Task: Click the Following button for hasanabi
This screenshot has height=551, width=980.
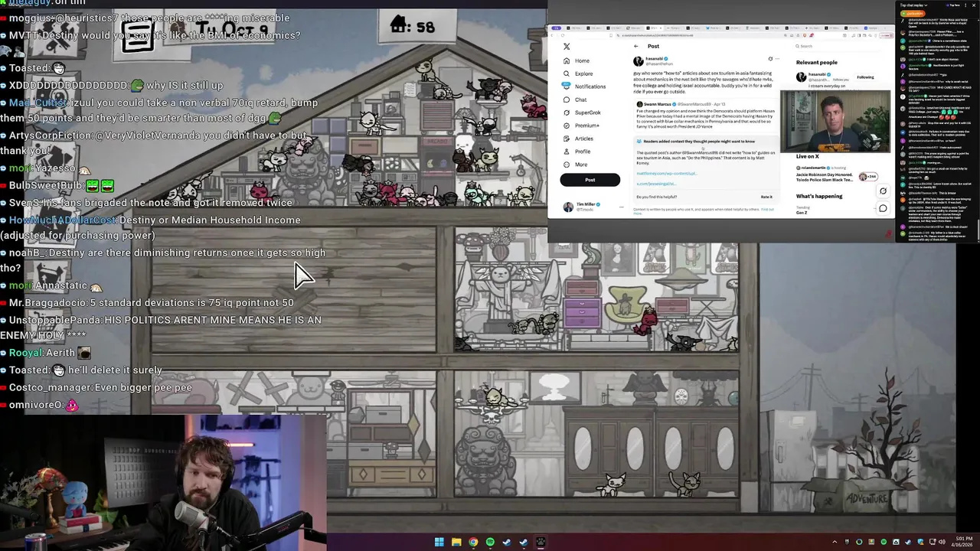Action: (865, 77)
